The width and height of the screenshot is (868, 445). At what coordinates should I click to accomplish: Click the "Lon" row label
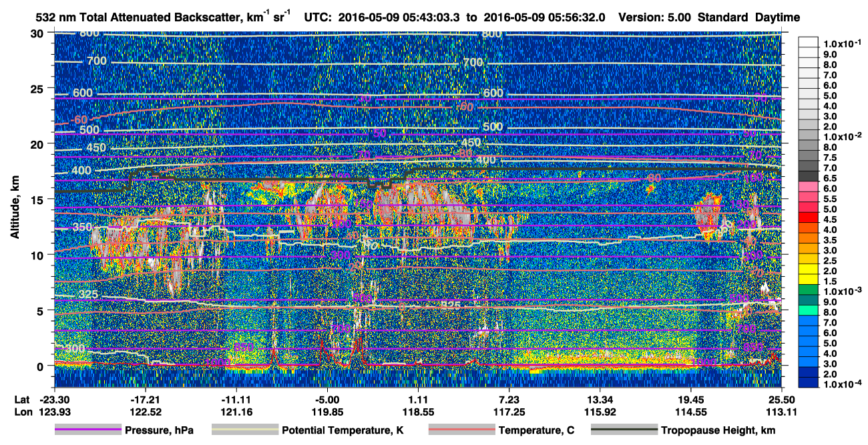point(22,412)
